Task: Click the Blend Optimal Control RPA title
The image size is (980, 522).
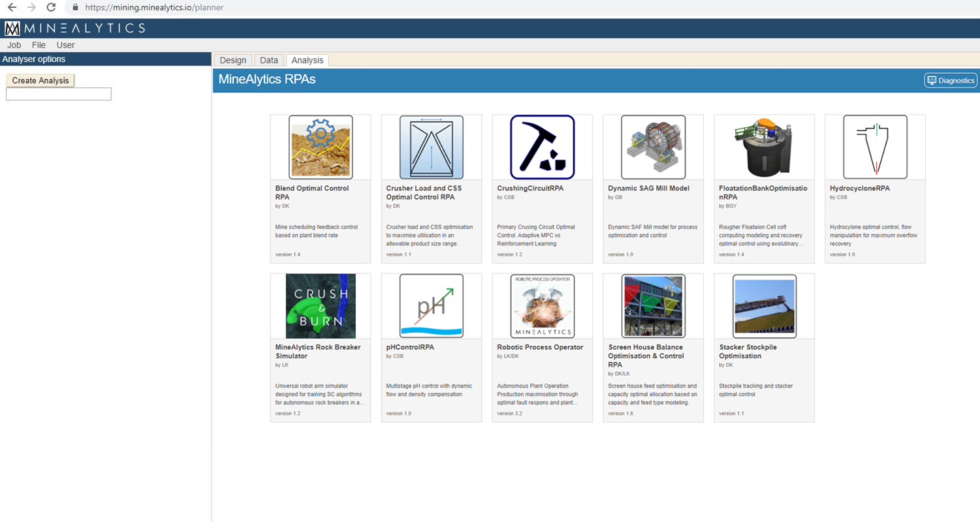Action: [x=312, y=192]
